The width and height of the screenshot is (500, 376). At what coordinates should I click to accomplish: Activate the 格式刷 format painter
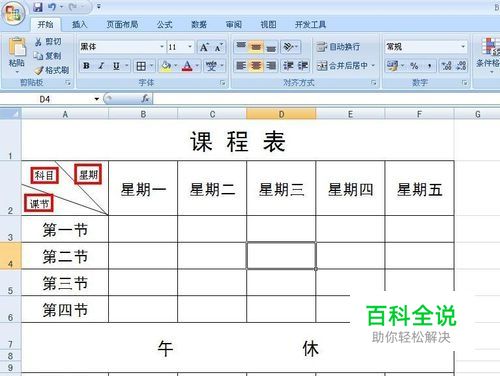tap(52, 70)
